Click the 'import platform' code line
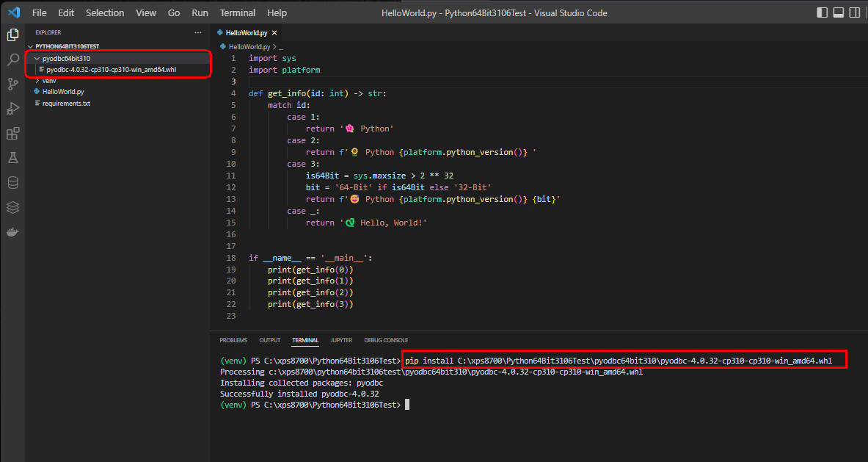 point(285,71)
